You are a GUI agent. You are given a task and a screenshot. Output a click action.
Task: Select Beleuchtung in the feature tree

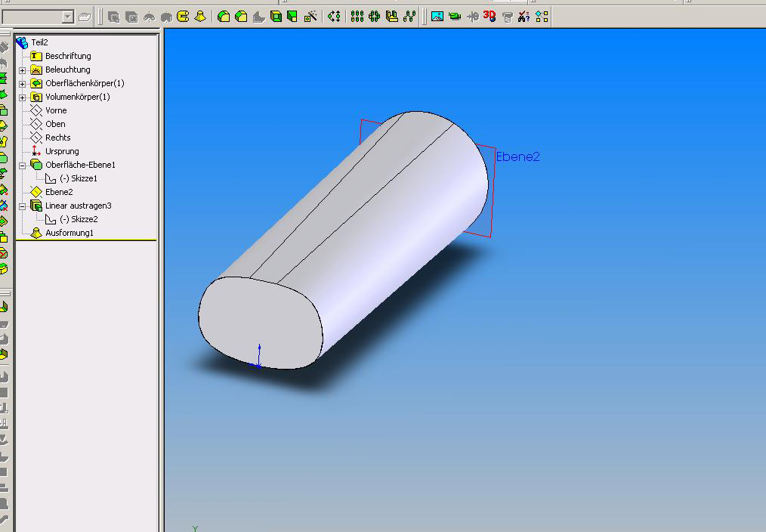pos(67,70)
